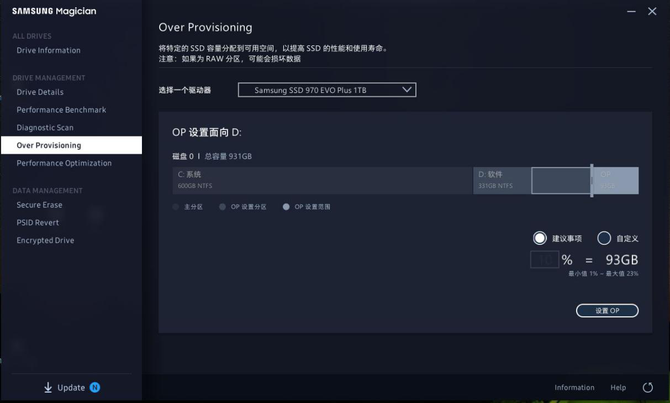Viewport: 670px width, 403px height.
Task: Open Drive Information in the sidebar
Action: 48,50
